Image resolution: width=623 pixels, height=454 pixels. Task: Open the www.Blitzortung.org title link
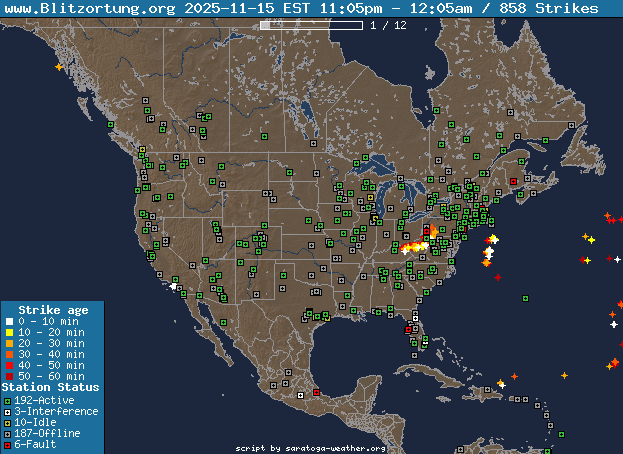[x=92, y=8]
